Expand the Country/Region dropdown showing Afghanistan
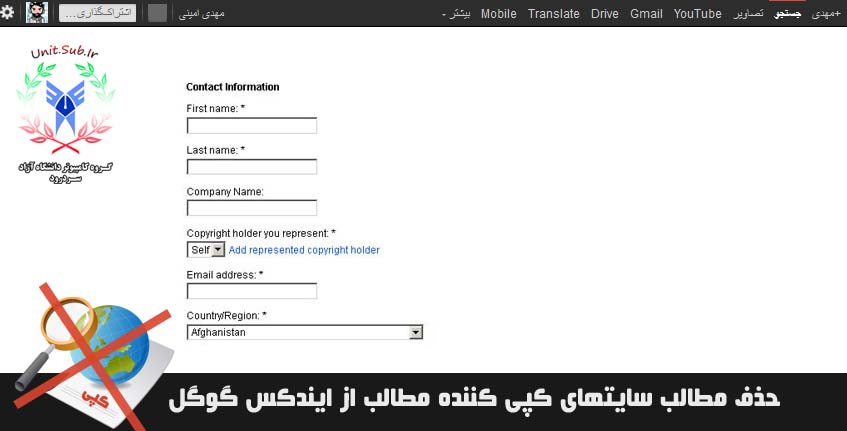 pos(305,332)
